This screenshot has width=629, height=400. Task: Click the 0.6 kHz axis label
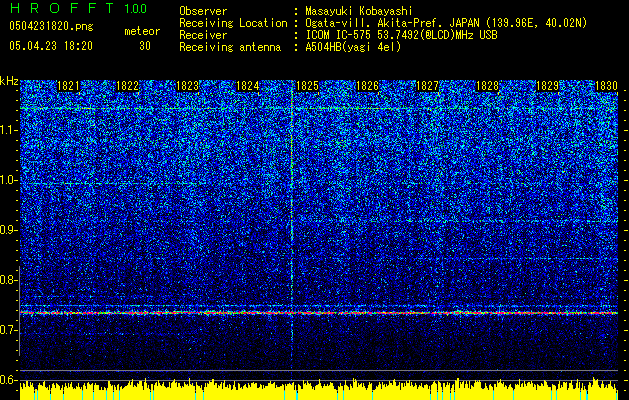(9, 380)
